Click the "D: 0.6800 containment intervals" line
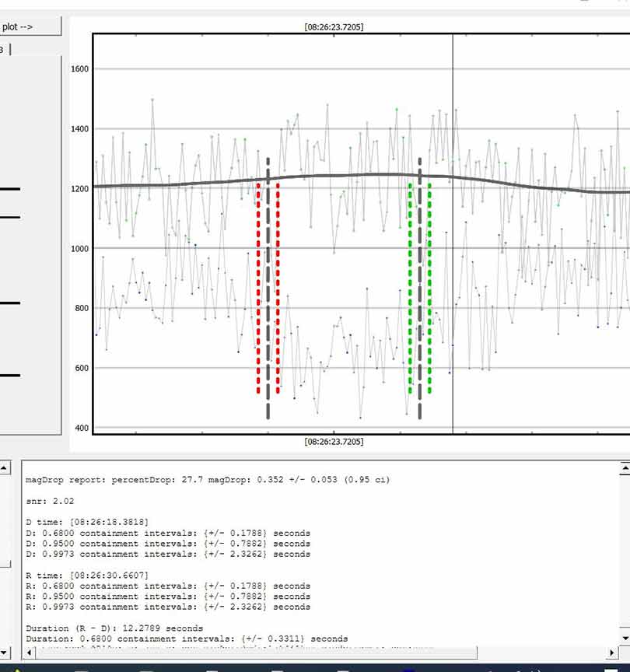The image size is (630, 672). pos(168,533)
